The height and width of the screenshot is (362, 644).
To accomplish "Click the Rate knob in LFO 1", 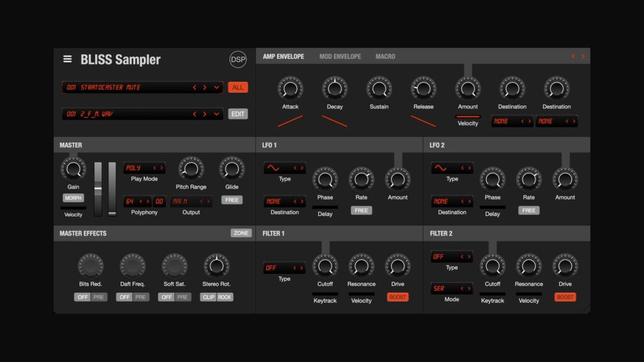I will pyautogui.click(x=362, y=180).
